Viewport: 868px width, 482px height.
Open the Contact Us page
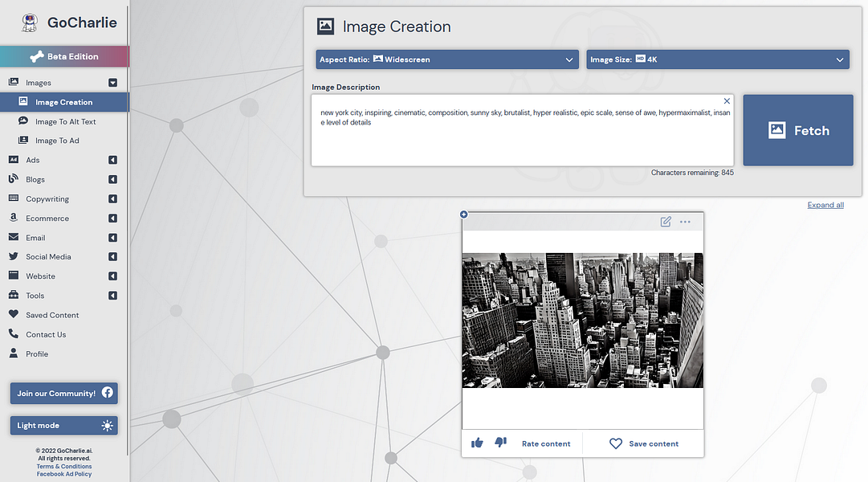(x=46, y=335)
